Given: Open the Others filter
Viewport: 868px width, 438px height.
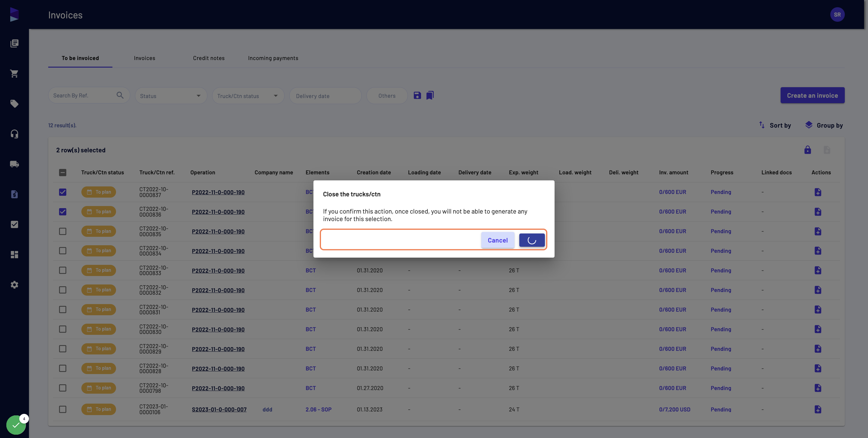Looking at the screenshot, I should (387, 96).
